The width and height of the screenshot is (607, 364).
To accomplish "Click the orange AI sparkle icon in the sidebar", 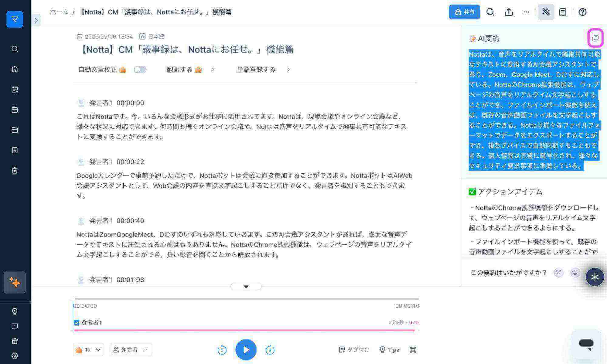I will pyautogui.click(x=15, y=282).
